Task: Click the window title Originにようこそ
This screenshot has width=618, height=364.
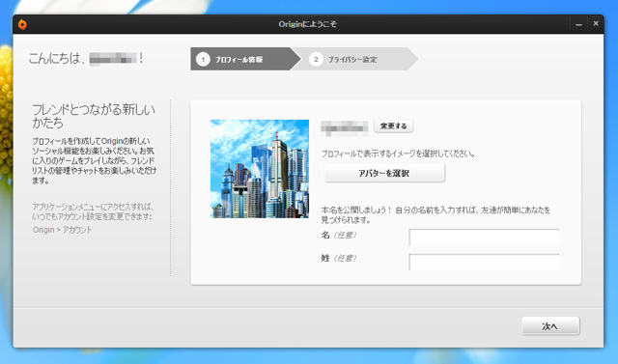Action: tap(307, 24)
